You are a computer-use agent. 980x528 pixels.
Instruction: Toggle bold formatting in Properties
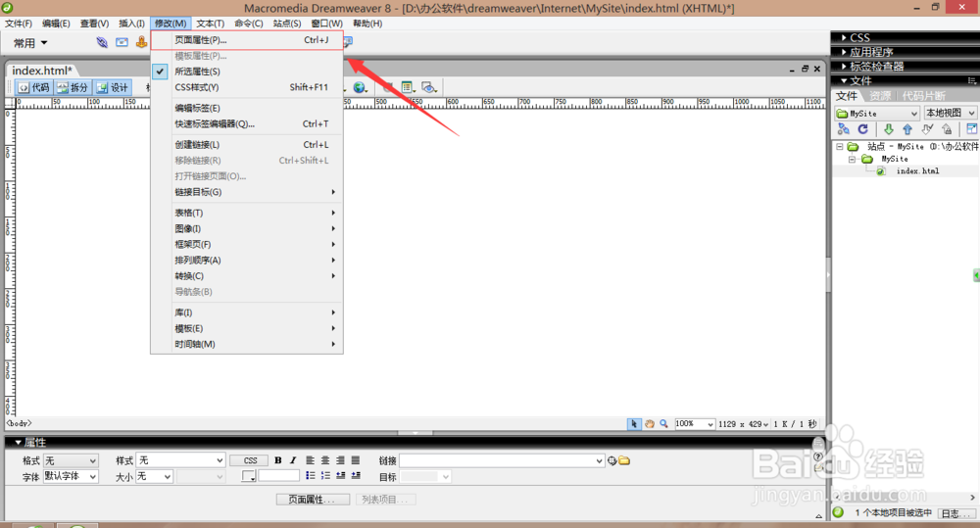click(278, 460)
